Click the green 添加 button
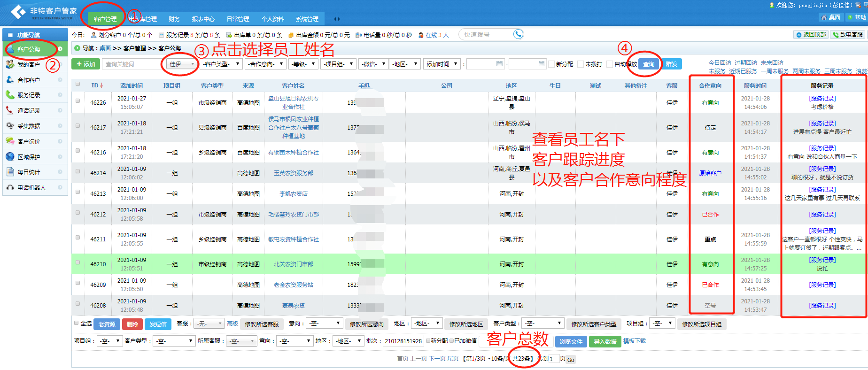The width and height of the screenshot is (868, 370). tap(85, 64)
